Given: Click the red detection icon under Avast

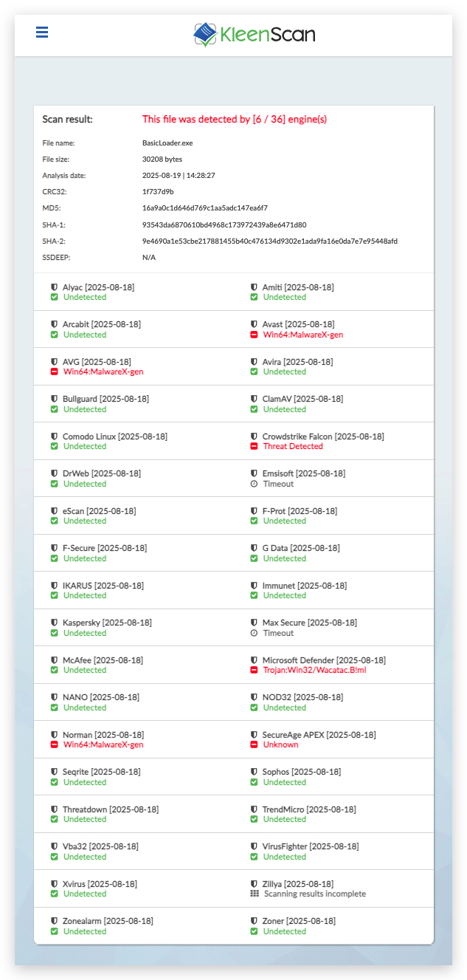Looking at the screenshot, I should 254,335.
